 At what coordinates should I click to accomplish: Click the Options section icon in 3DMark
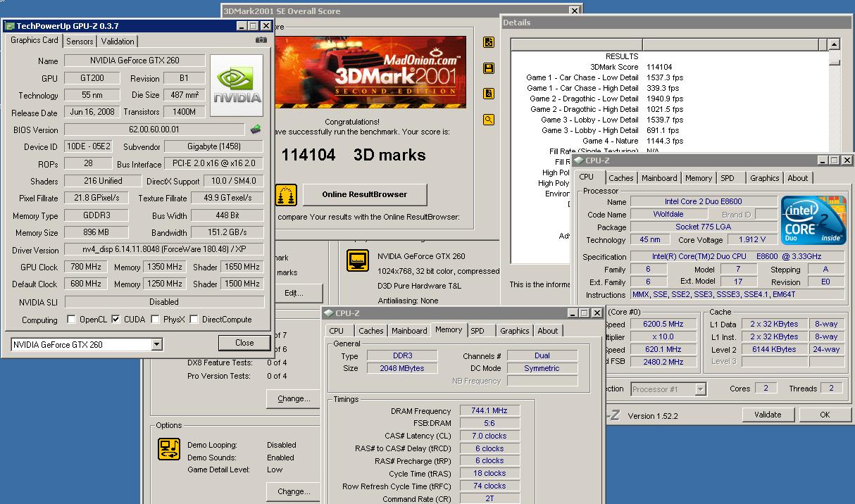170,449
